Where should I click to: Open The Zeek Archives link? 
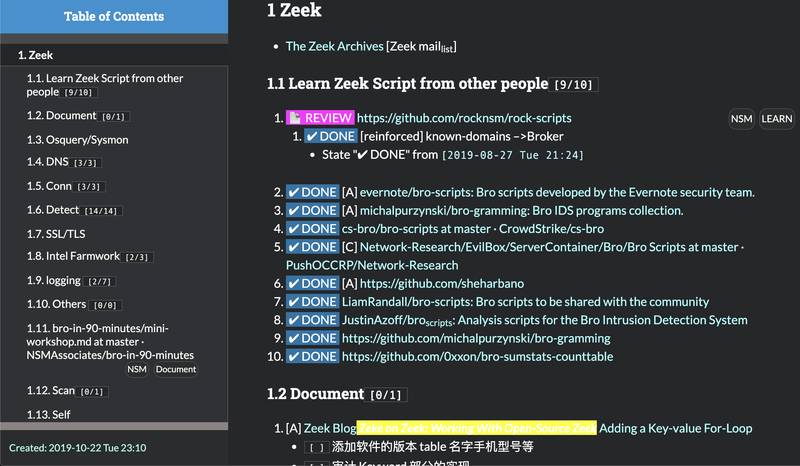(x=334, y=46)
